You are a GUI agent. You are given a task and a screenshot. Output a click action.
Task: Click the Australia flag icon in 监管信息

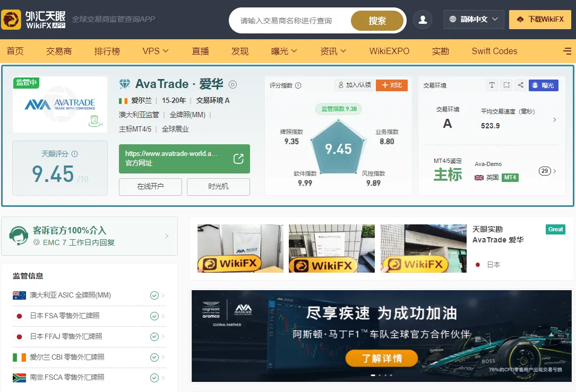19,295
